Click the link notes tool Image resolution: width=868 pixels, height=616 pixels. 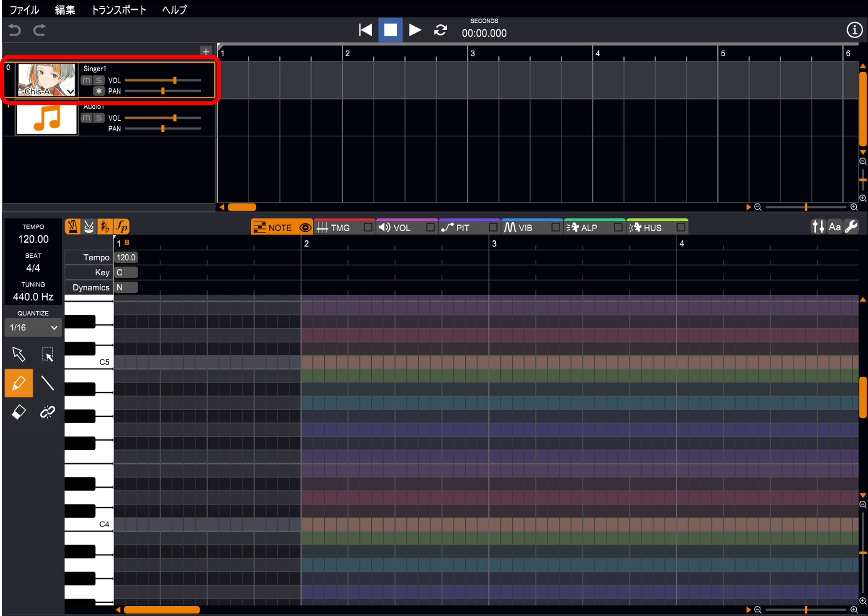[x=48, y=412]
